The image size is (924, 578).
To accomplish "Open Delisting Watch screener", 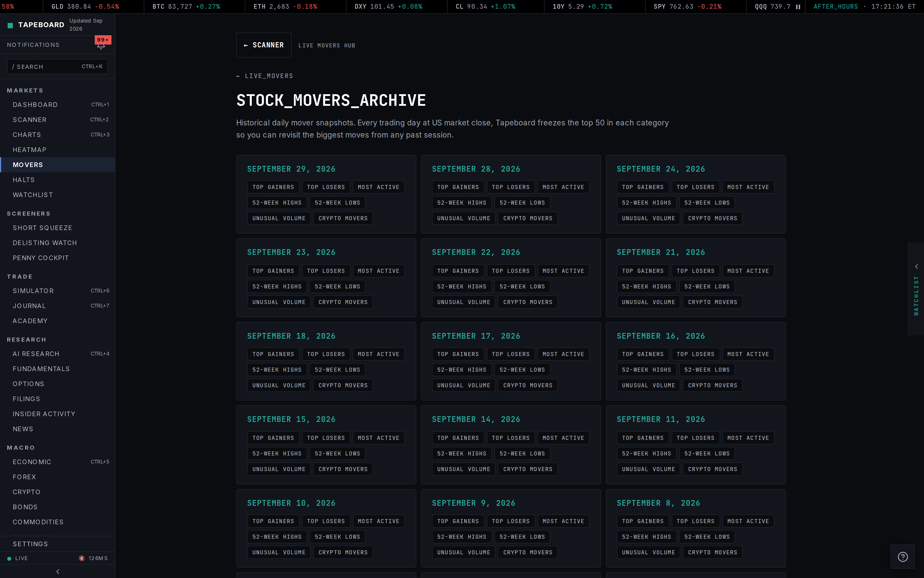I will (58, 243).
